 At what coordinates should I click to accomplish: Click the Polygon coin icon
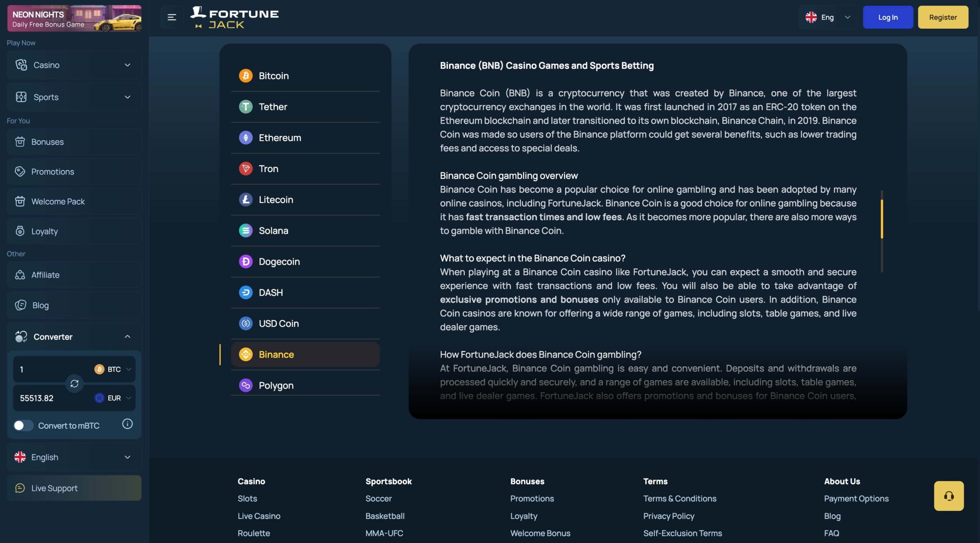246,385
